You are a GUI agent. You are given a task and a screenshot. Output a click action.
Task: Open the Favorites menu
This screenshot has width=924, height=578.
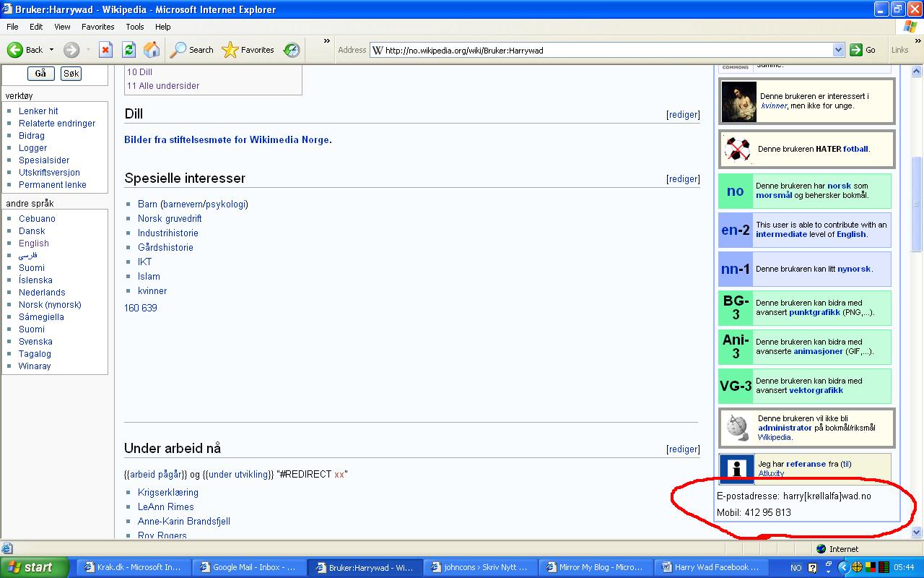pyautogui.click(x=97, y=27)
